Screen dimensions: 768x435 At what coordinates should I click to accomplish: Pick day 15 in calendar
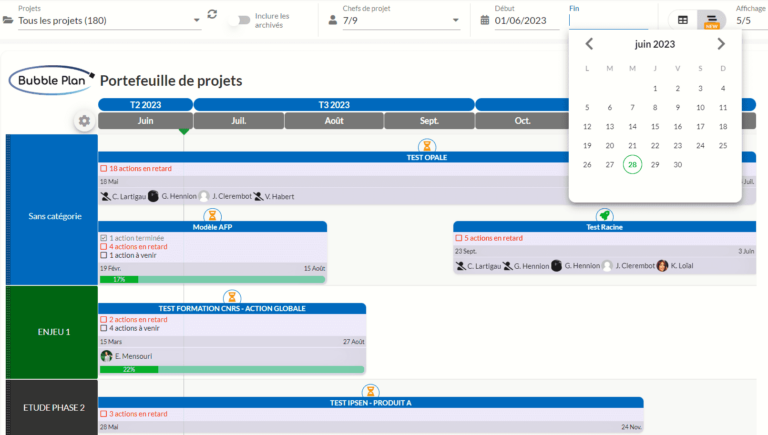(655, 126)
